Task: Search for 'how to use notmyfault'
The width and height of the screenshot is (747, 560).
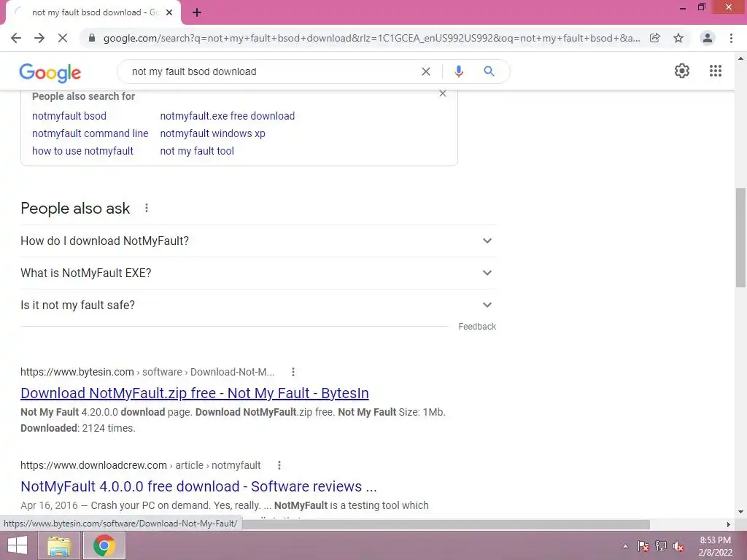Action: point(82,151)
